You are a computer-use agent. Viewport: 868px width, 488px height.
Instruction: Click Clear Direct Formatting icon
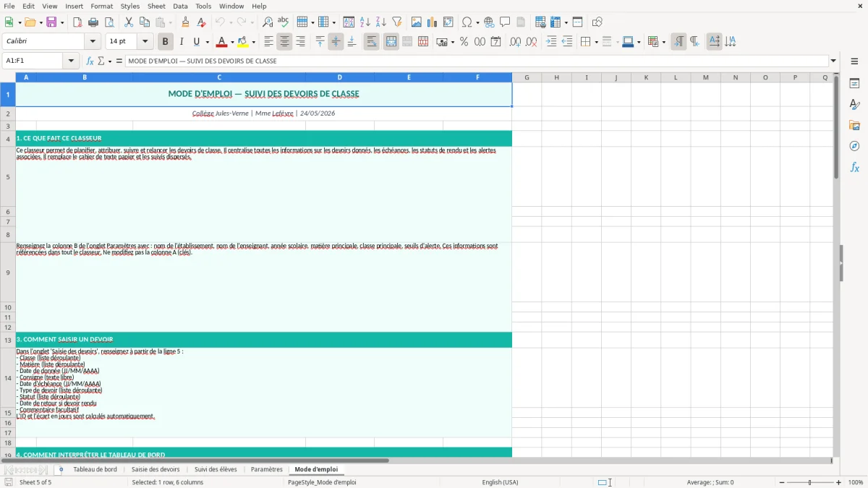(201, 22)
